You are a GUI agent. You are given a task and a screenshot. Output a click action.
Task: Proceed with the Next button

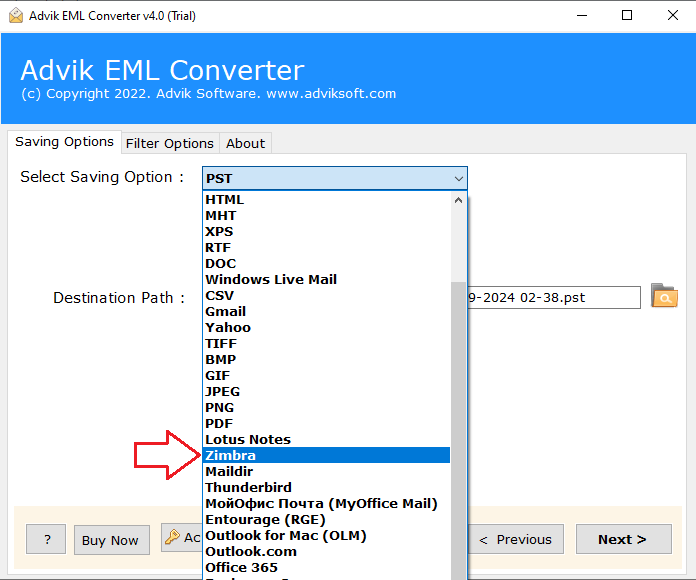[623, 539]
